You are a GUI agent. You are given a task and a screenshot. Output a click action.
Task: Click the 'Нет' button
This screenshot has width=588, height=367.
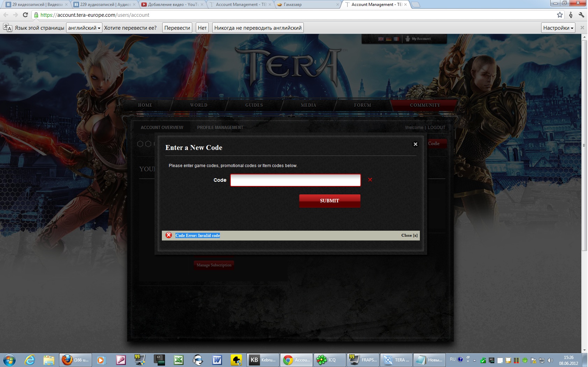[x=202, y=28]
